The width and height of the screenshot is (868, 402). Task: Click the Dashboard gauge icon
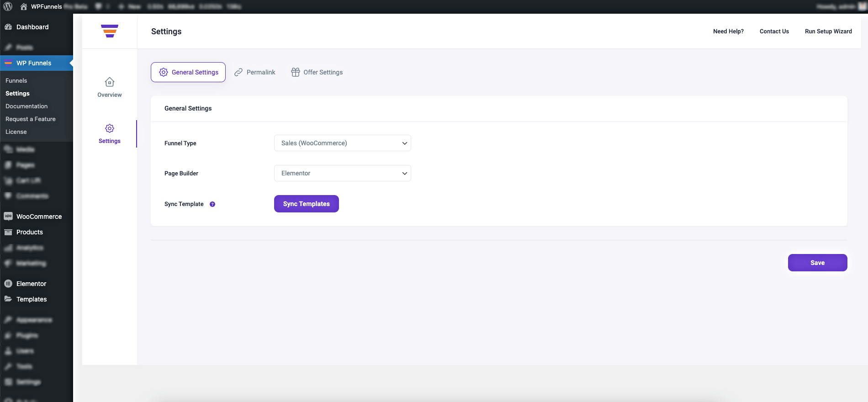point(8,27)
